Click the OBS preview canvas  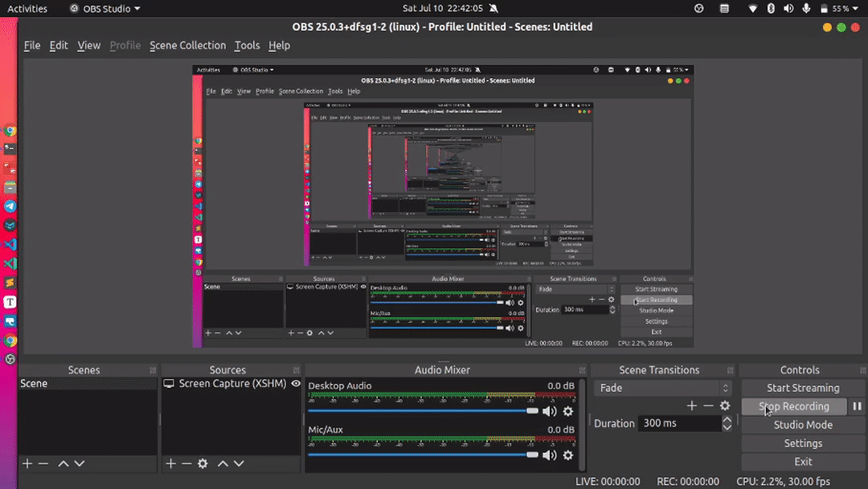coord(443,206)
